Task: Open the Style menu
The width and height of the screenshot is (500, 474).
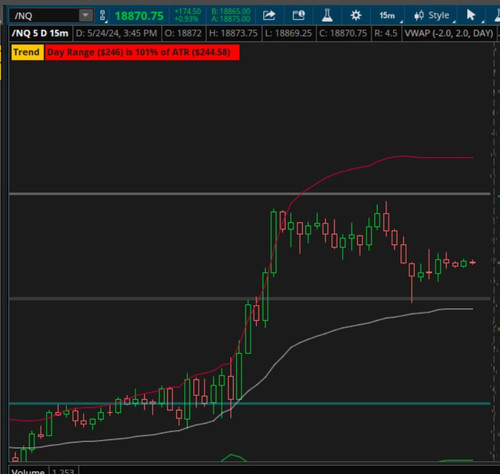Action: (432, 15)
